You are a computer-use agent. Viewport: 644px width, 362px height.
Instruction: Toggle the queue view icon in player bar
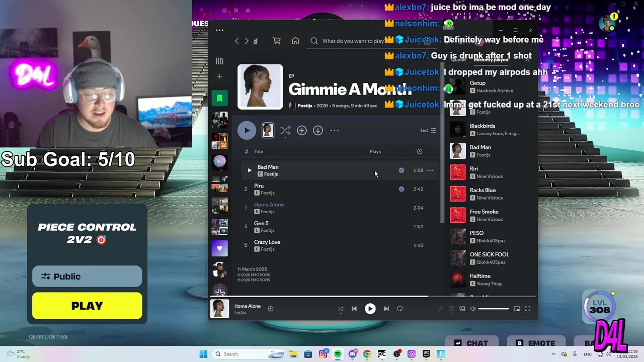pos(451,309)
